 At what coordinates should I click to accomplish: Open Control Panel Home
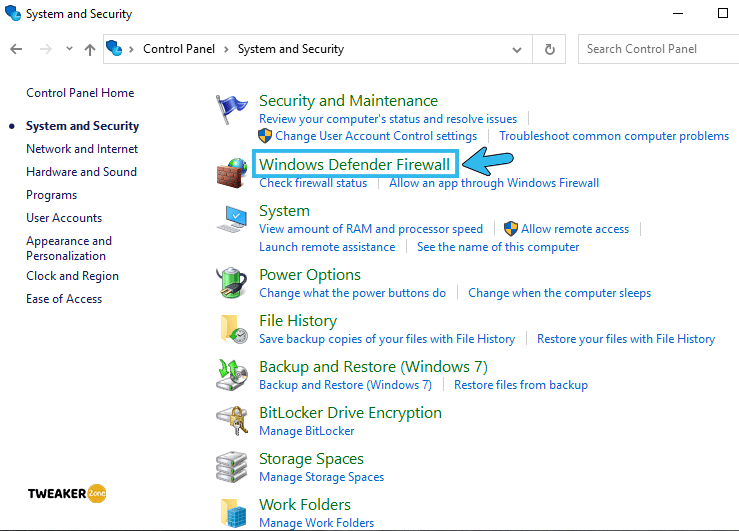(80, 93)
